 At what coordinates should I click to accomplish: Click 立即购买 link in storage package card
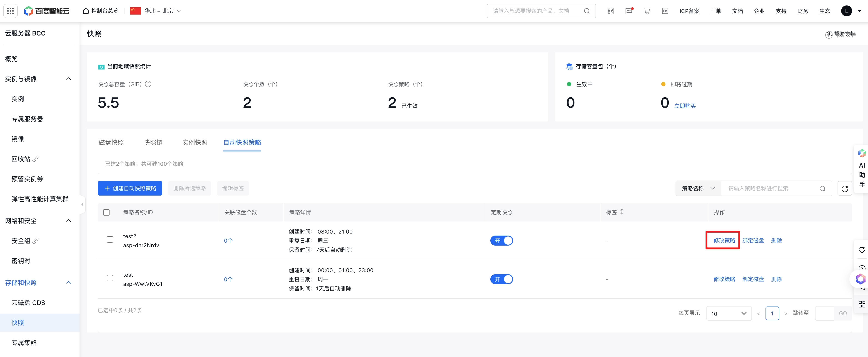pyautogui.click(x=685, y=106)
